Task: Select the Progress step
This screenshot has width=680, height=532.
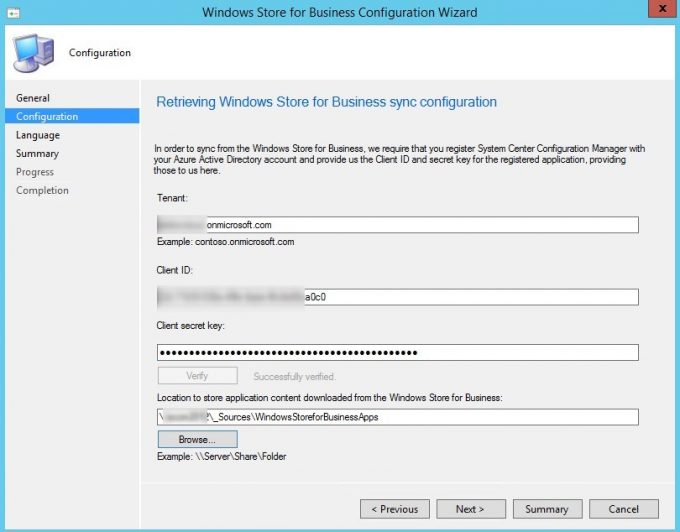Action: 35,172
